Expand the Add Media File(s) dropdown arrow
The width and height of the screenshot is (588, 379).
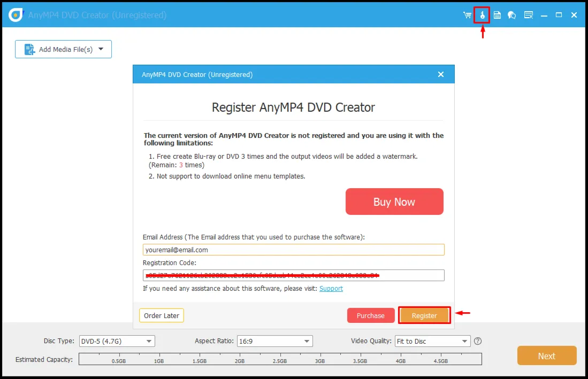(x=101, y=49)
